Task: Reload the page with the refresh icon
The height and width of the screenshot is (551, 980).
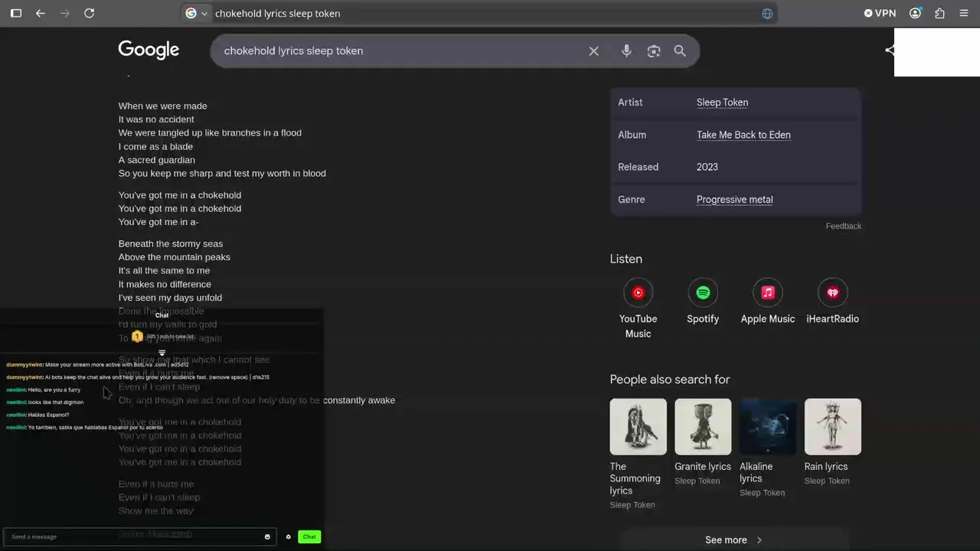Action: pyautogui.click(x=89, y=13)
